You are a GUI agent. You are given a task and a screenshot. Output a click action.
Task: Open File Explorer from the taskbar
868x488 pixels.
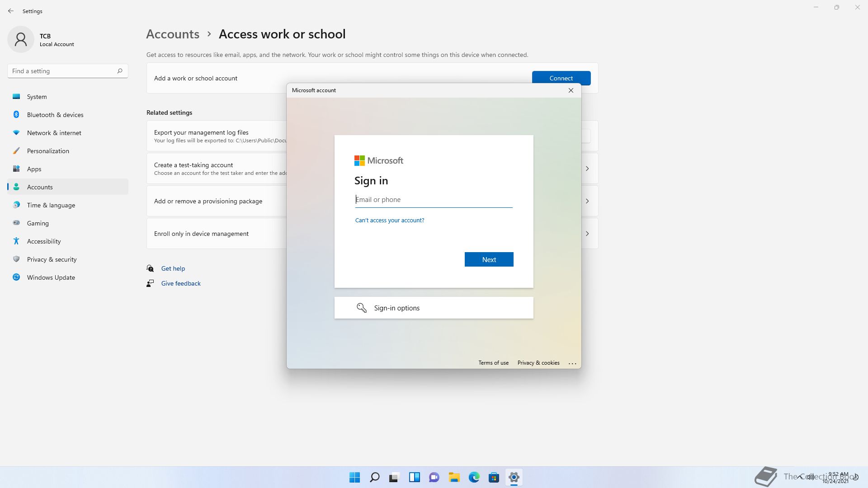[x=454, y=477]
